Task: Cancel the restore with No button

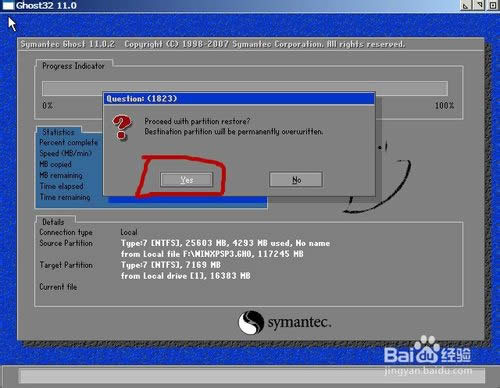Action: 296,180
